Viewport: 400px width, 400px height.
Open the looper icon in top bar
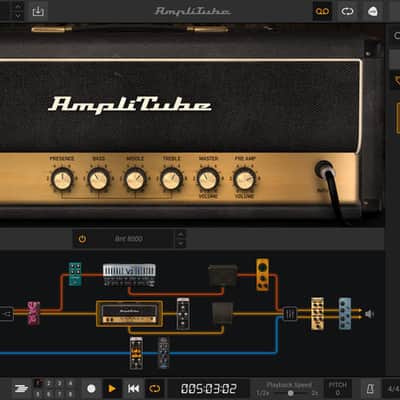(347, 11)
